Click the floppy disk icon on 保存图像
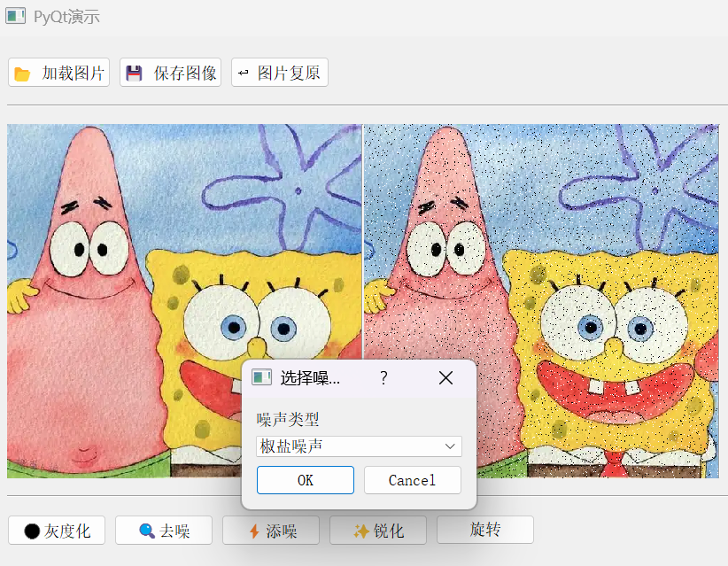 (135, 74)
